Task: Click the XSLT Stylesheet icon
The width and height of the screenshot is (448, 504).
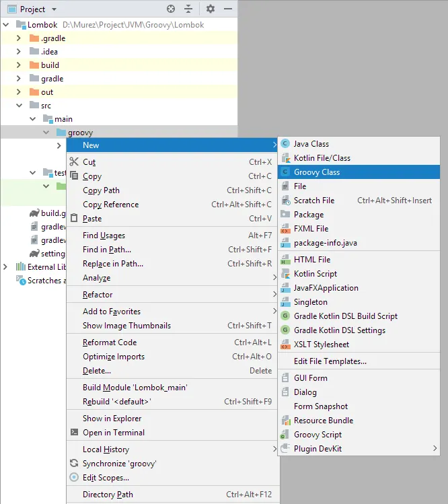Action: click(x=285, y=345)
